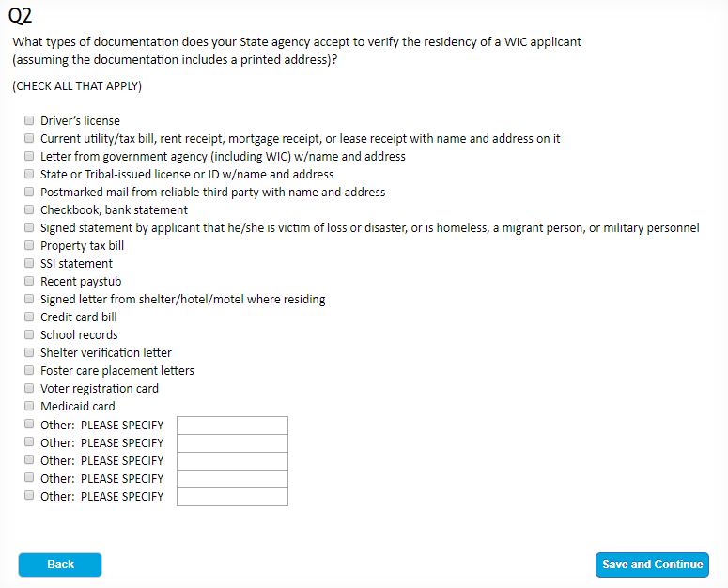This screenshot has height=588, width=728.
Task: Check Shelter verification letter option
Action: pyautogui.click(x=29, y=353)
